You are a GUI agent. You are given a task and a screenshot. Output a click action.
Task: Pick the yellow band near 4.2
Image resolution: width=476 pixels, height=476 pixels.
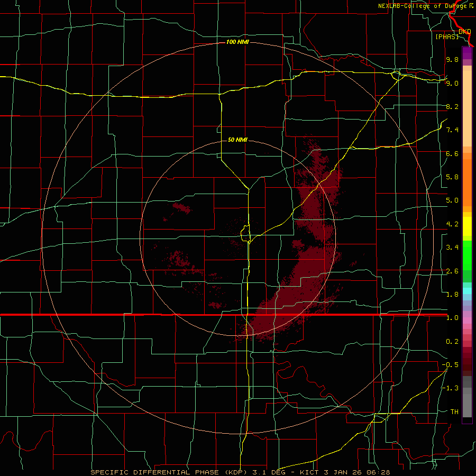pos(467,226)
